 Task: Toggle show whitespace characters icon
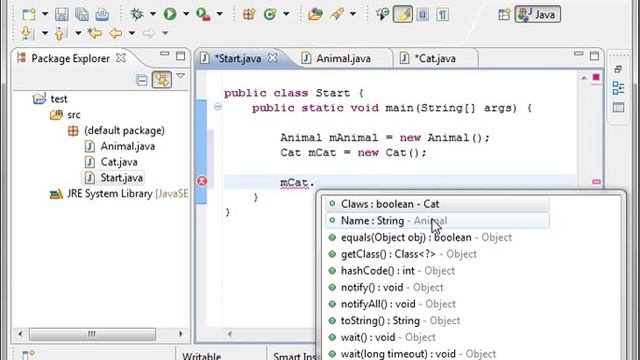click(x=442, y=14)
